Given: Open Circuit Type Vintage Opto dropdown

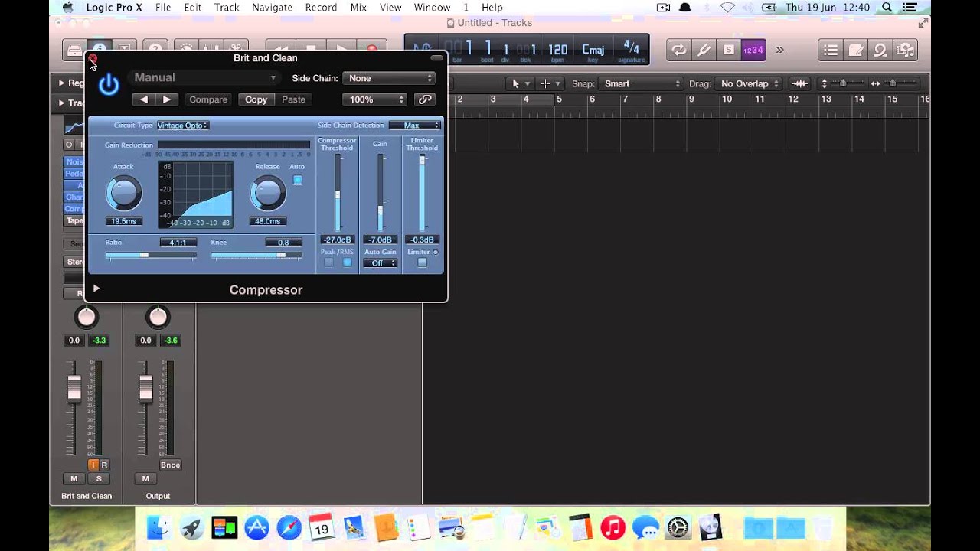Looking at the screenshot, I should [182, 126].
